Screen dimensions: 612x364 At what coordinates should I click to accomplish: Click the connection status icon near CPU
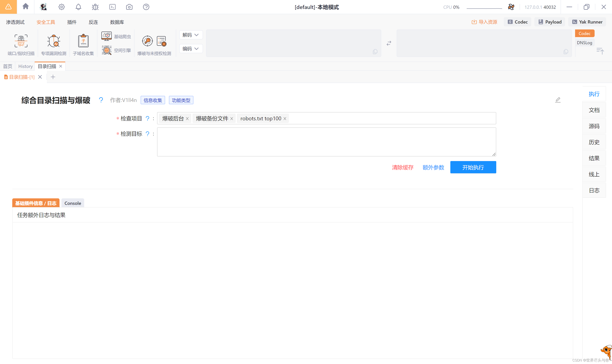(511, 7)
